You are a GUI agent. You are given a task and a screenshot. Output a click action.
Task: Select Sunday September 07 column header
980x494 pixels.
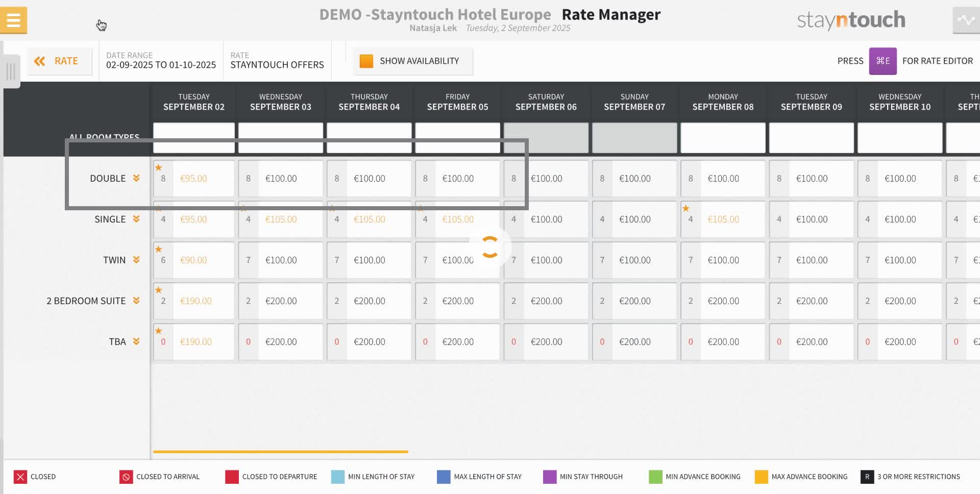pyautogui.click(x=634, y=102)
